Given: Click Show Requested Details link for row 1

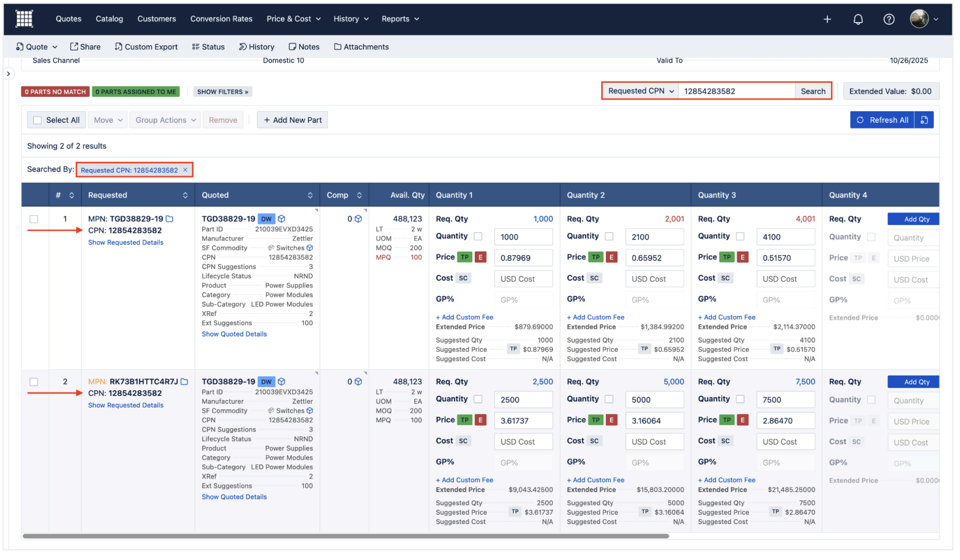Looking at the screenshot, I should click(126, 242).
